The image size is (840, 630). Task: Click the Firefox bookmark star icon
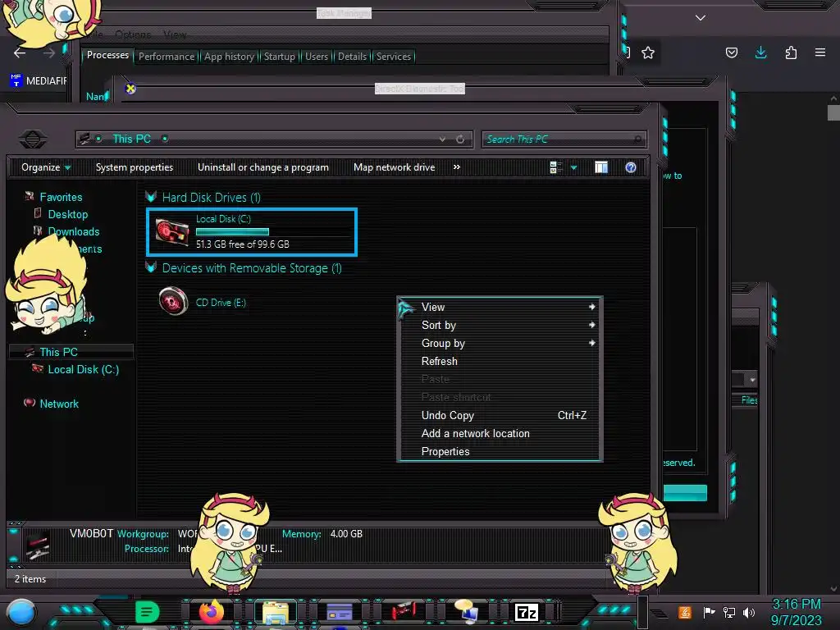648,52
